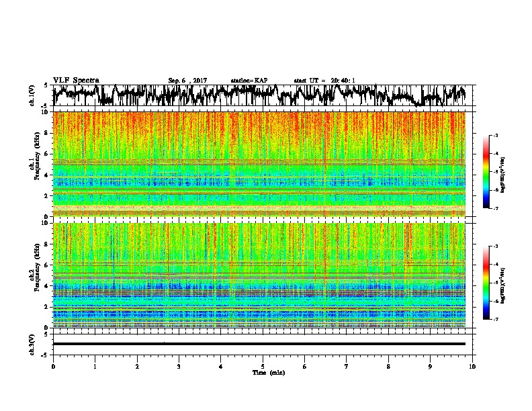Click inside the ch.1 frequency spectrogram
Image resolution: width=532 pixels, height=411 pixels.
tap(259, 164)
